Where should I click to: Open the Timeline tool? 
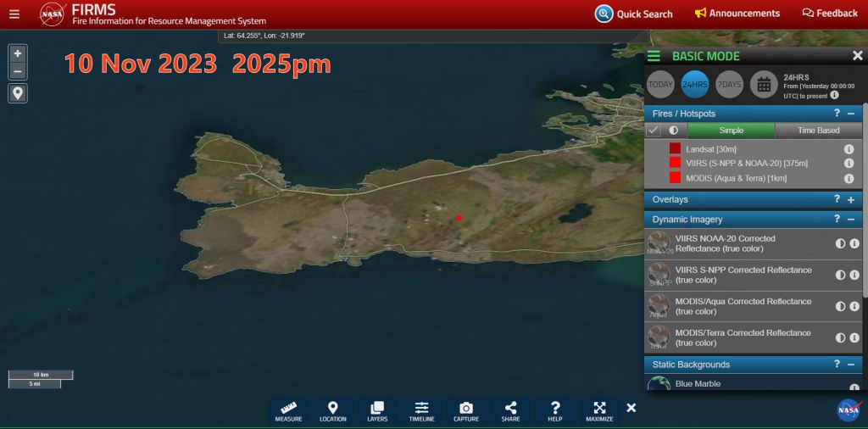pos(421,411)
